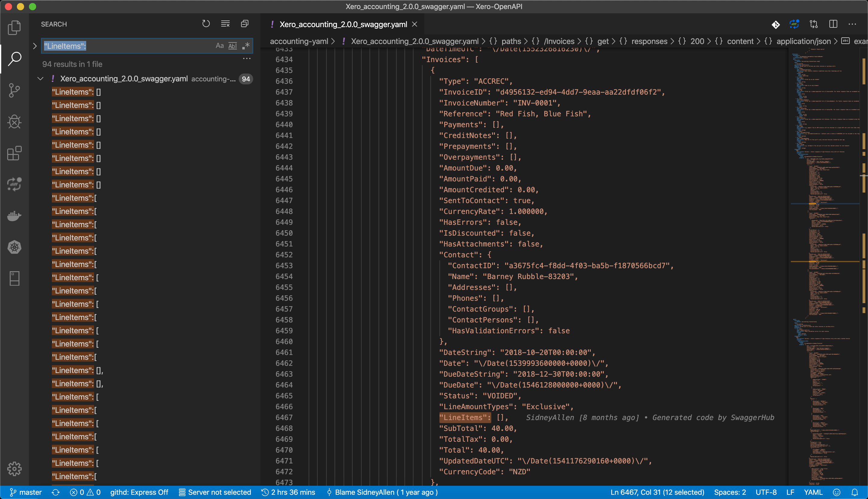Open the Source Control view
The image size is (868, 499).
14,90
